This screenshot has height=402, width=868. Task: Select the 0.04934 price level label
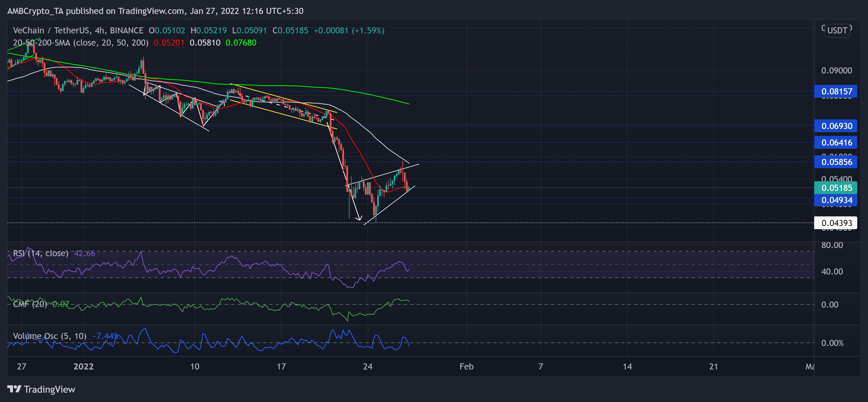pyautogui.click(x=835, y=200)
